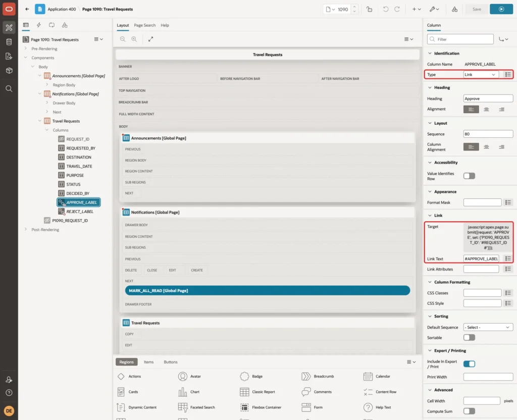517x420 pixels.
Task: Open the Default Sequence Select dropdown
Action: tap(488, 327)
